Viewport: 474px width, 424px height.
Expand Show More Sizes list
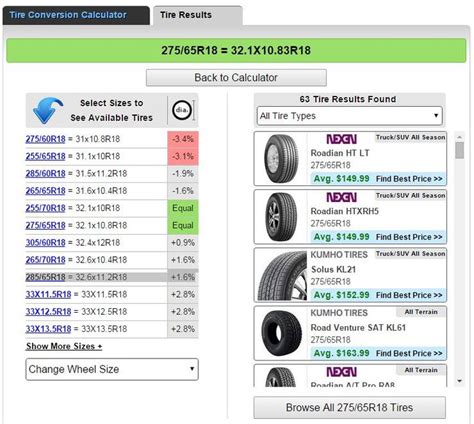pos(64,346)
